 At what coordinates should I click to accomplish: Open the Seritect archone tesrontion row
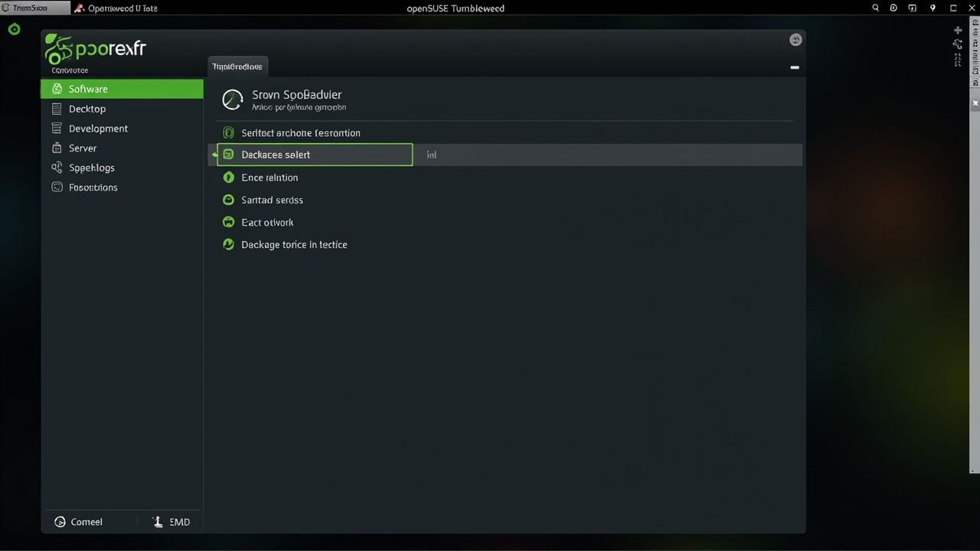click(505, 133)
